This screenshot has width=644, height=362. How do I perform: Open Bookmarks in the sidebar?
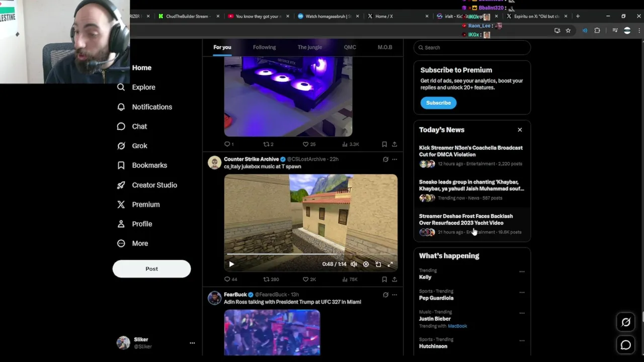click(x=142, y=165)
